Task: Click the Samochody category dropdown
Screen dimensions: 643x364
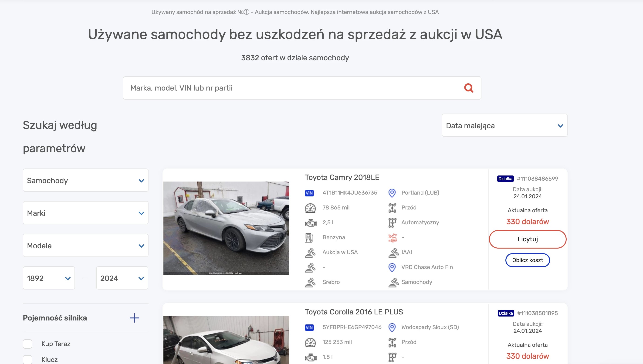Action: 86,180
